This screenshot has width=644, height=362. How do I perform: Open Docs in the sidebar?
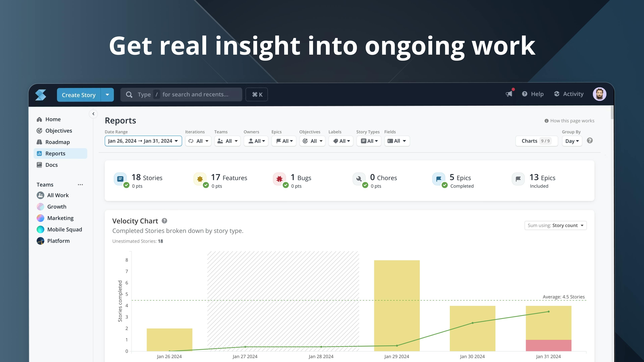[61, 165]
